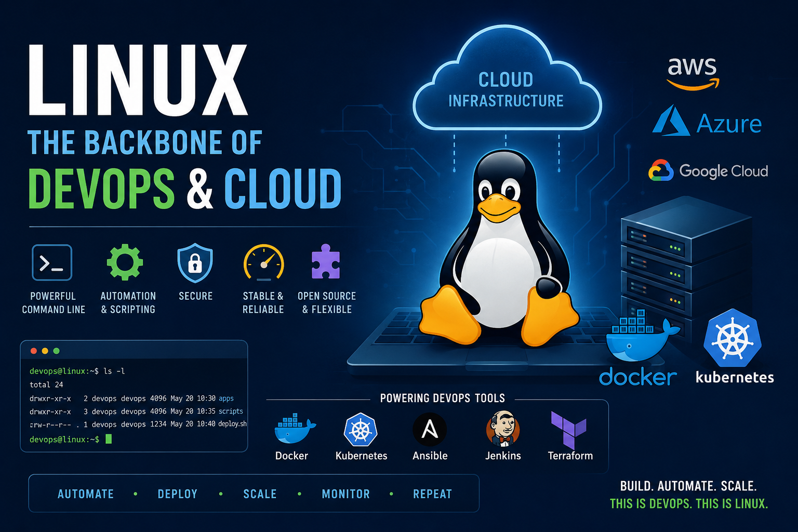
Task: Click the blue CLOUD word in the headline
Action: coord(283,189)
